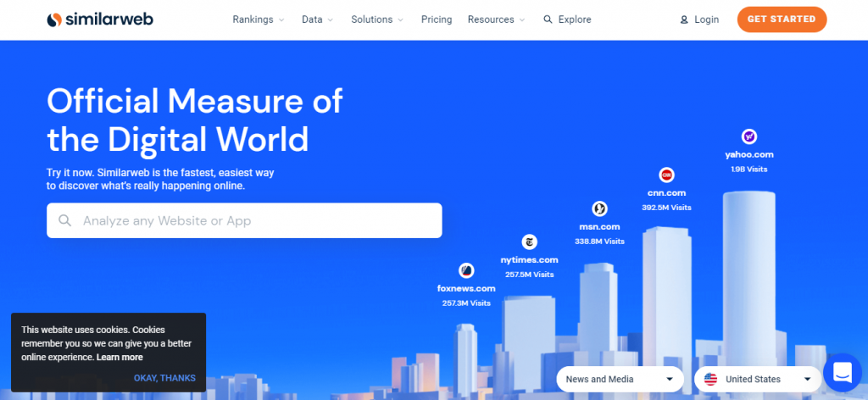Click the yahoo.com site icon
868x400 pixels.
[749, 136]
